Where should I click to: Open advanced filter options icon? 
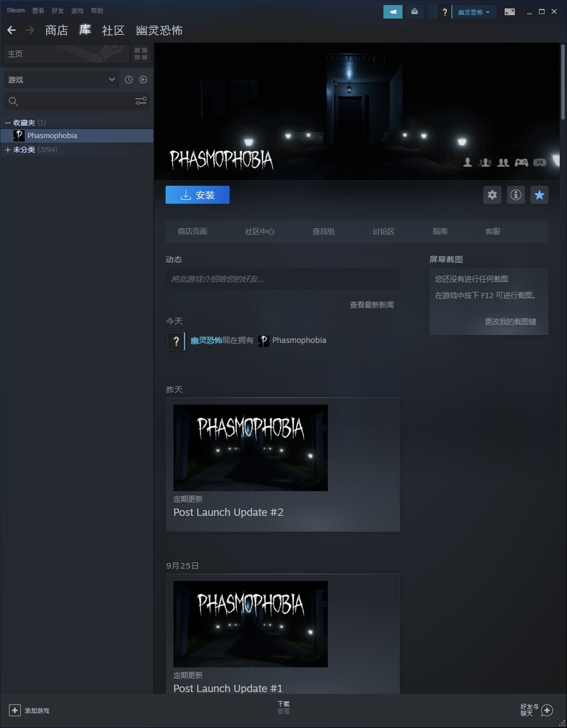click(x=141, y=101)
